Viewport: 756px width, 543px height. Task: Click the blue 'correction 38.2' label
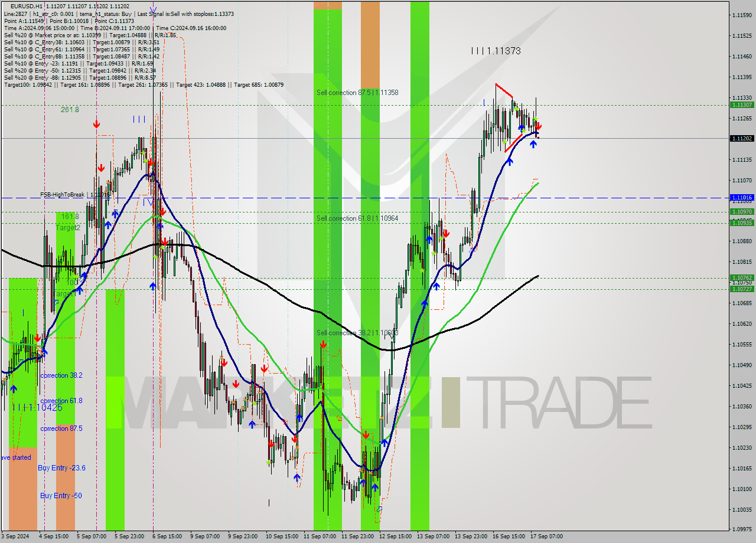pos(61,375)
